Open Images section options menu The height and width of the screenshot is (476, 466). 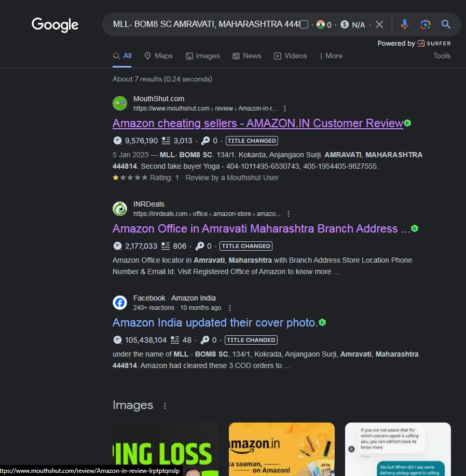165,406
